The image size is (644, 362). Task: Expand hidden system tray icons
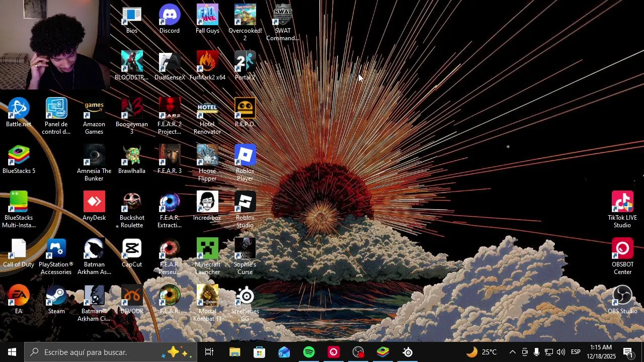(512, 352)
